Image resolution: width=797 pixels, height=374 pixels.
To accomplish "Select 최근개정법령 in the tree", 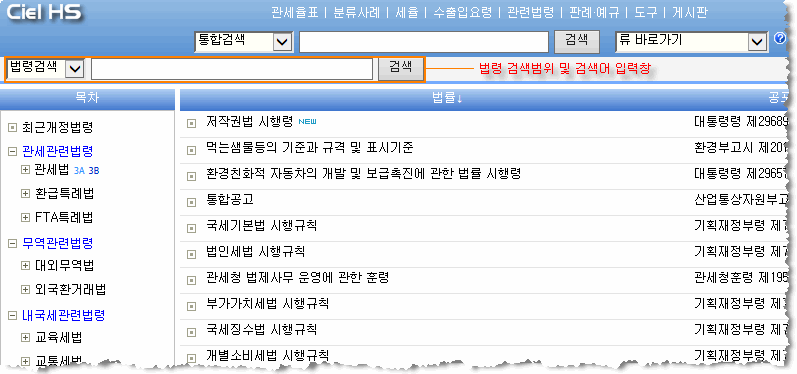I will tap(57, 128).
